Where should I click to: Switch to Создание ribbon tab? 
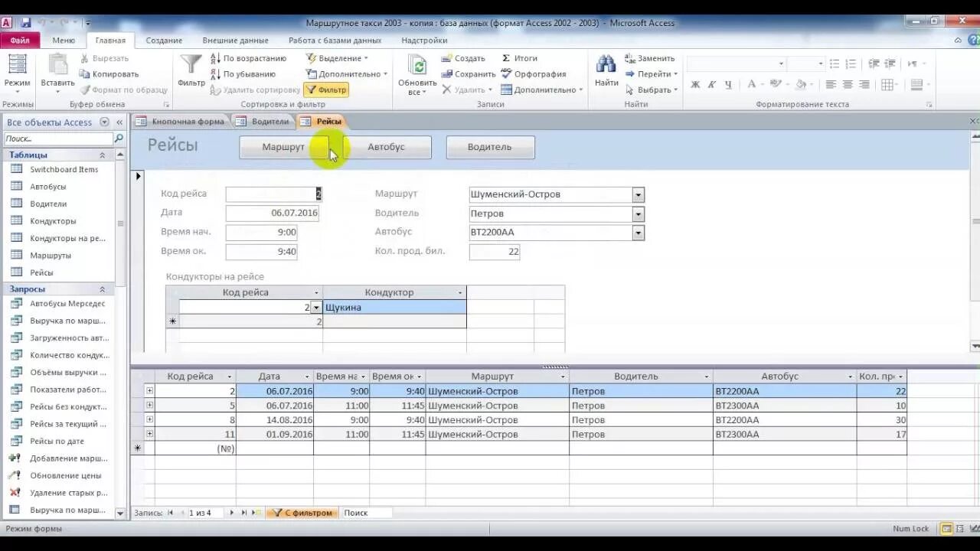164,41
